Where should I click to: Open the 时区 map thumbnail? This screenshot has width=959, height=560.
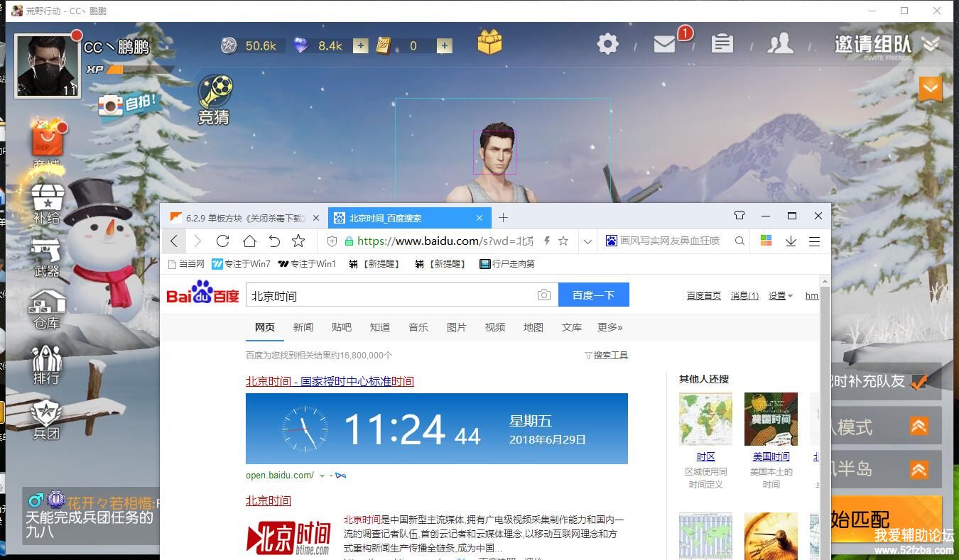pos(705,419)
